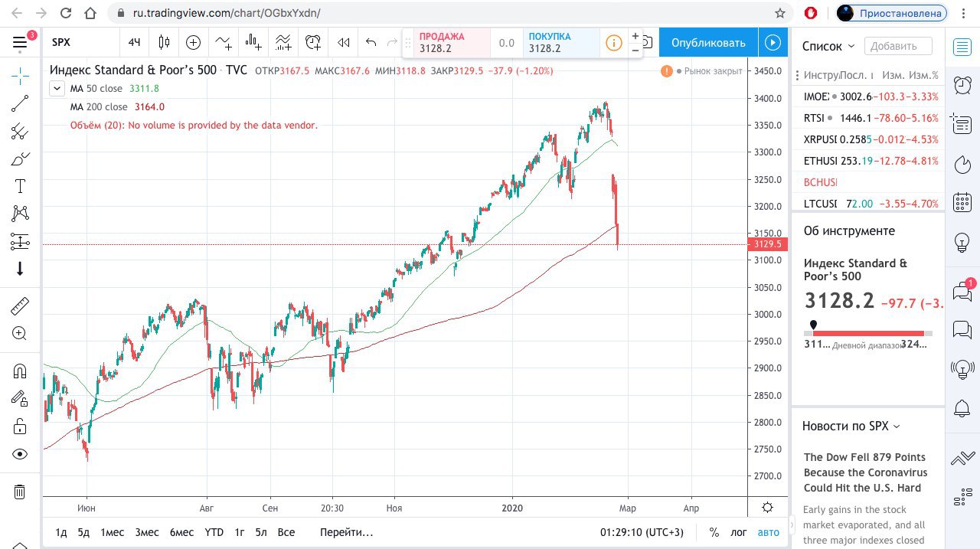
Task: Select the 6мес time range
Action: pos(181,532)
